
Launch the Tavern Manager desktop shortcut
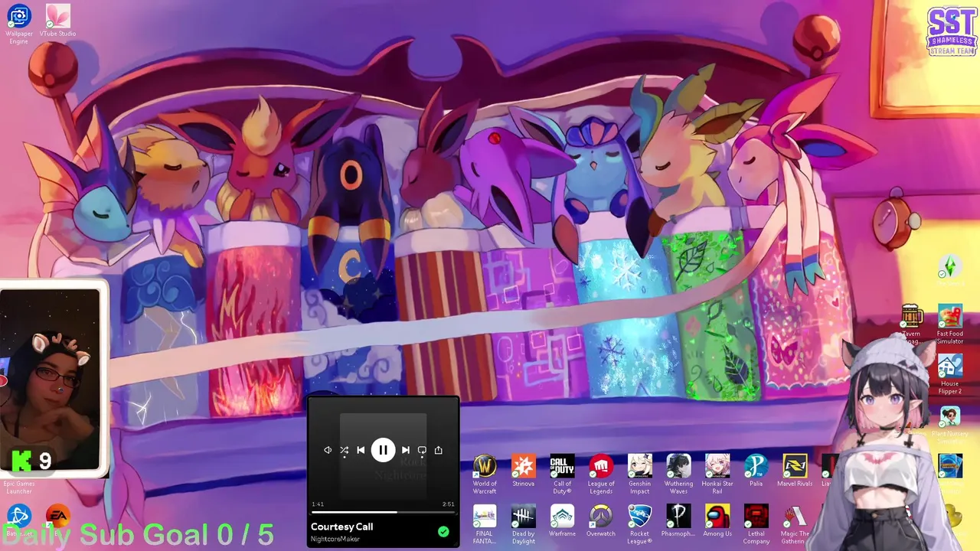[x=911, y=324]
